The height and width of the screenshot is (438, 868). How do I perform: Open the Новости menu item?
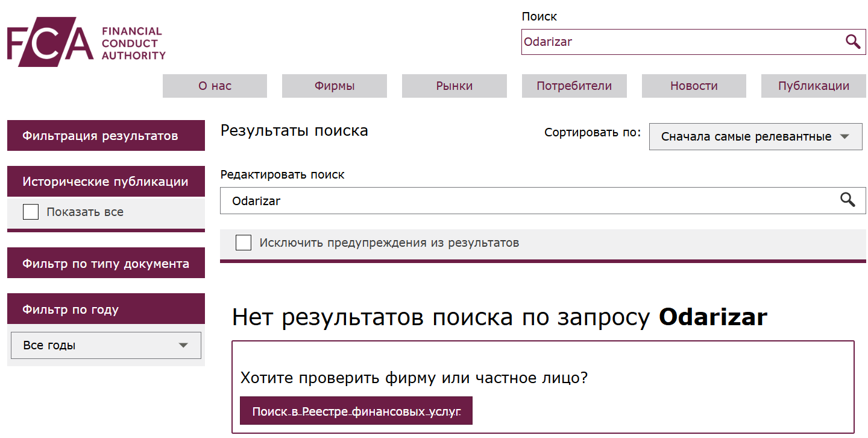click(693, 86)
